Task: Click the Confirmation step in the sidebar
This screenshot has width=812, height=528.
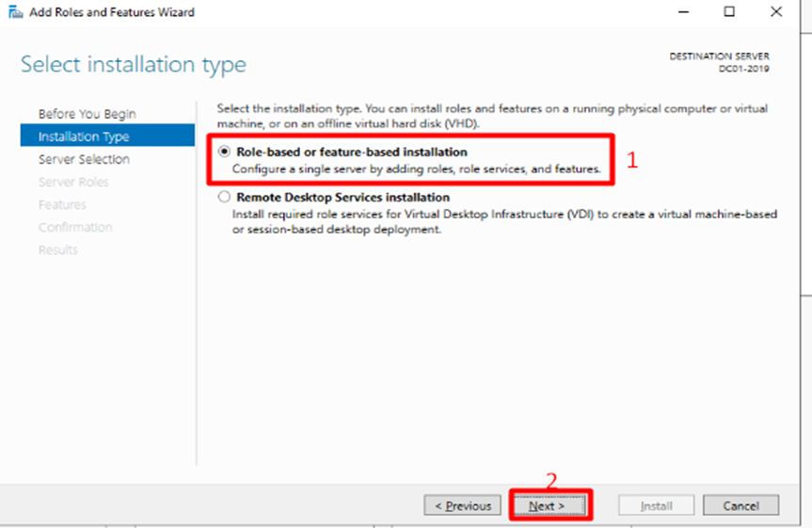Action: (75, 227)
